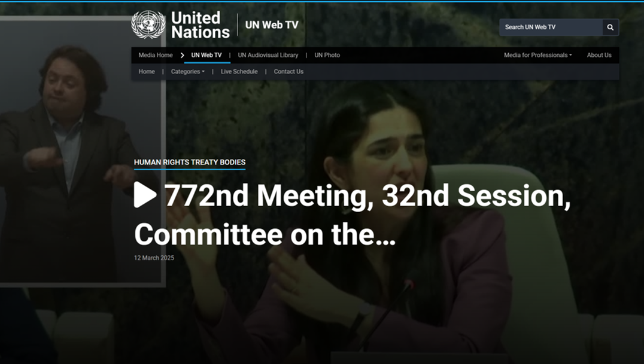
Task: Go to the About Us page
Action: click(x=599, y=55)
